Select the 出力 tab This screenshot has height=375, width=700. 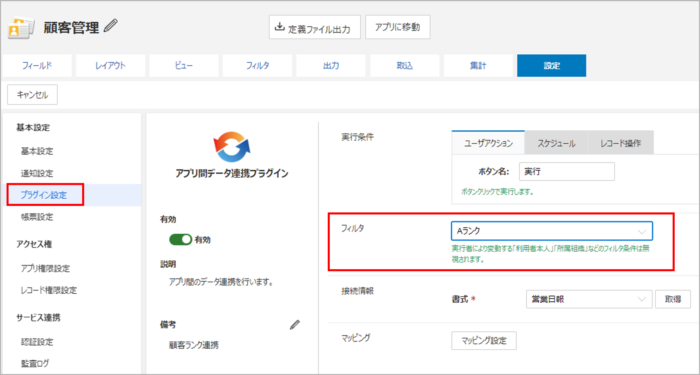(331, 66)
